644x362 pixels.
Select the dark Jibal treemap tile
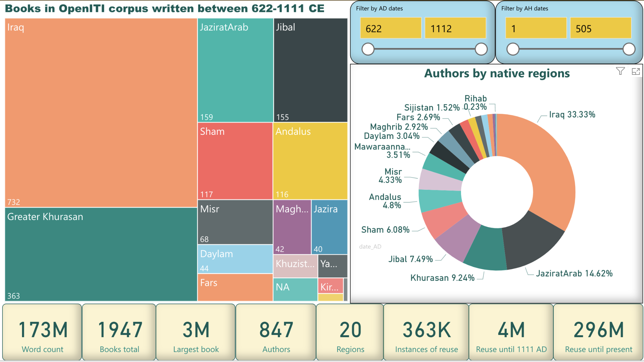(310, 70)
